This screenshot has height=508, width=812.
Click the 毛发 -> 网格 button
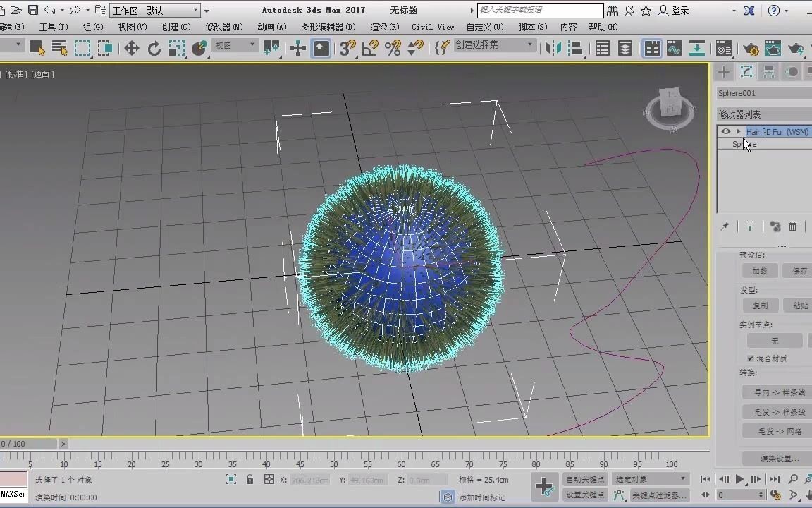[x=779, y=431]
